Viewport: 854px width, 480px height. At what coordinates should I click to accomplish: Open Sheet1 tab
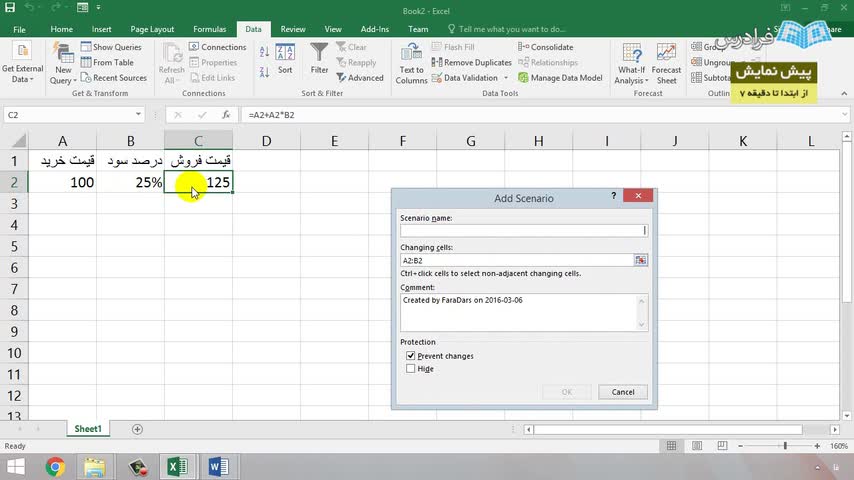point(88,429)
